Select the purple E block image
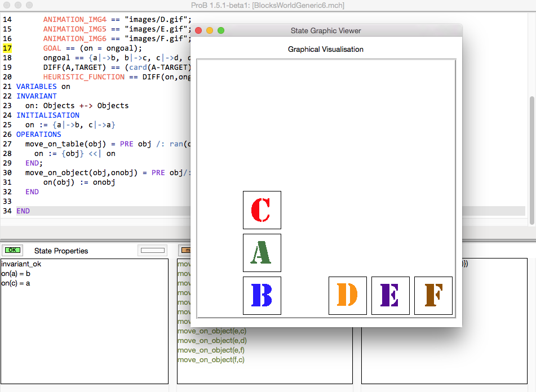 pos(390,296)
